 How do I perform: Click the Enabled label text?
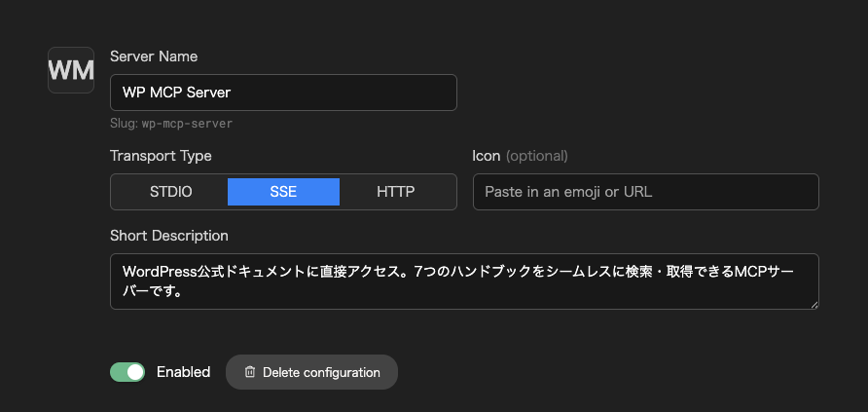183,372
